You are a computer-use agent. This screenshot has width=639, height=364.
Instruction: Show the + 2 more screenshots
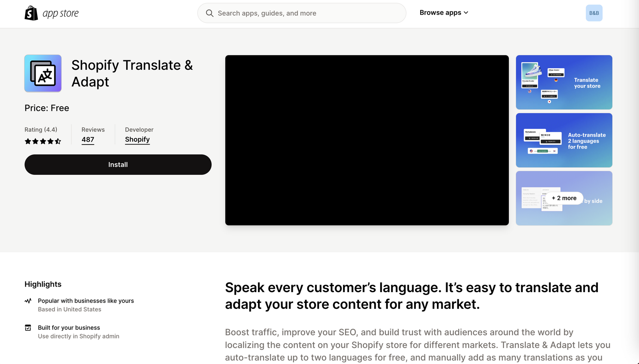564,198
